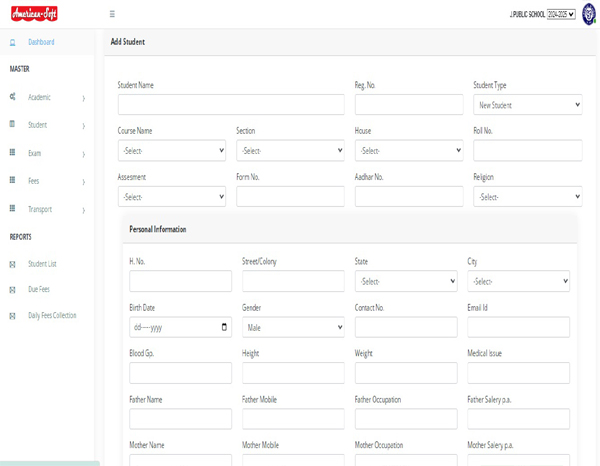Click the Blood Gp. input field
600x466 pixels.
click(x=180, y=373)
